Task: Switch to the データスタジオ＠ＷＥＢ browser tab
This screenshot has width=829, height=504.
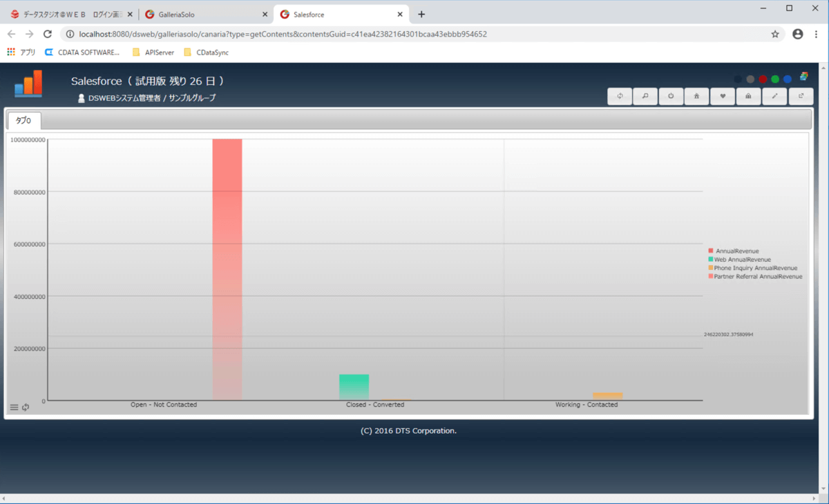Action: [71, 14]
